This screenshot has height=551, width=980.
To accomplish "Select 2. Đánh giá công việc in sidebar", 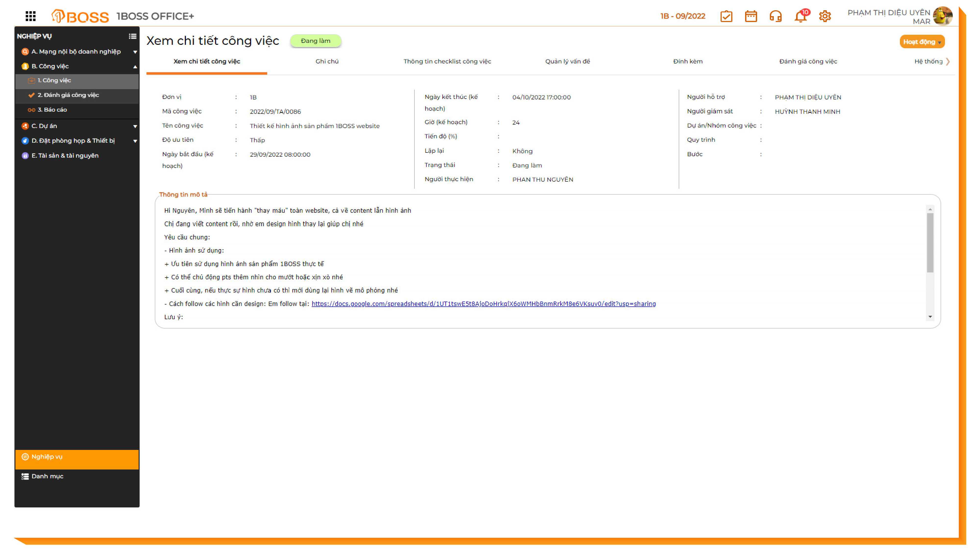I will click(68, 95).
